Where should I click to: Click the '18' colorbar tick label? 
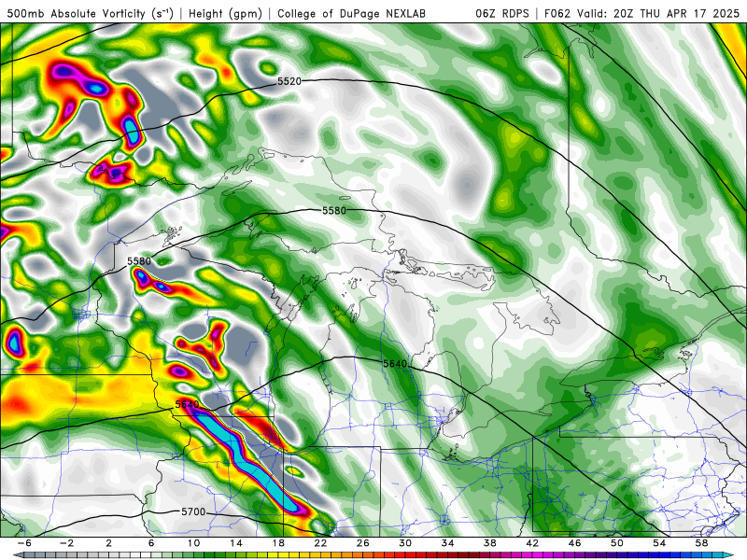point(278,543)
